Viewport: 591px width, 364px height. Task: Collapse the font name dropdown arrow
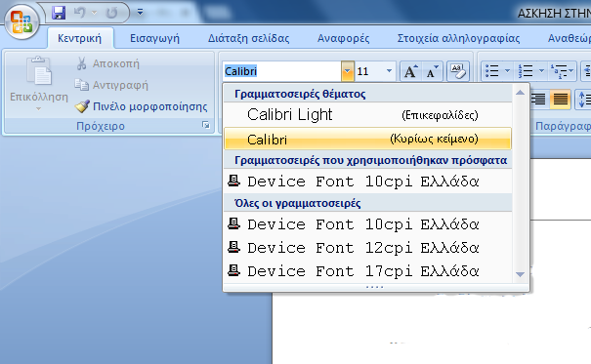(x=348, y=71)
